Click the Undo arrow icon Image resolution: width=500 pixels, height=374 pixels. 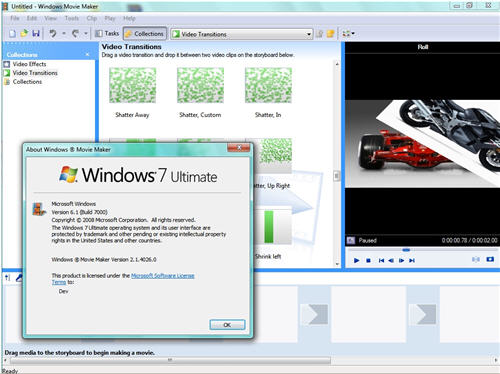(x=53, y=33)
